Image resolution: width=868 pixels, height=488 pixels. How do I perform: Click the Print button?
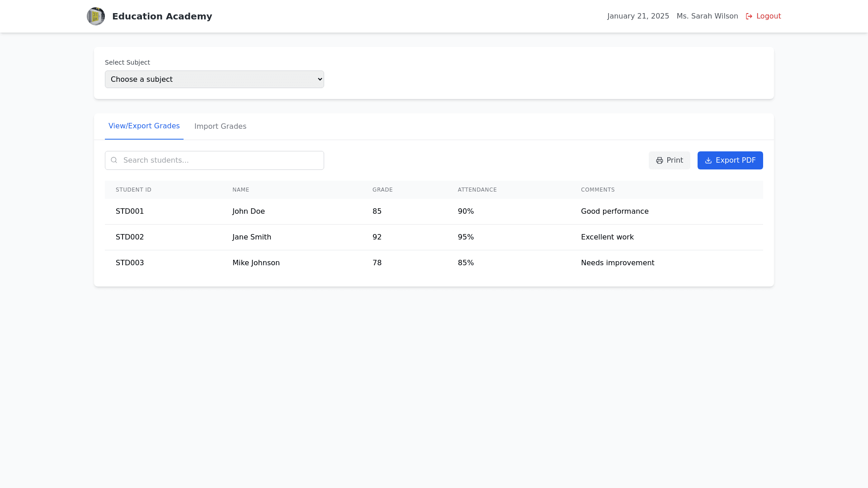tap(670, 160)
